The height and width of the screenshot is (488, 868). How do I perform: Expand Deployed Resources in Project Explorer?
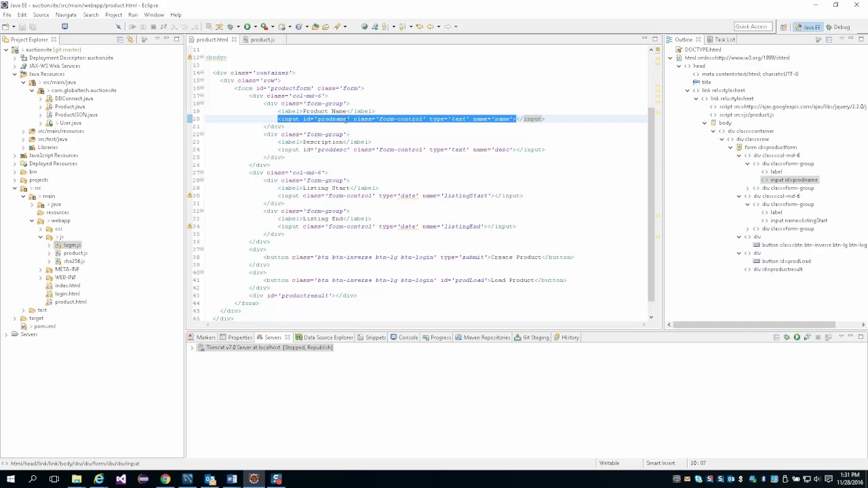coord(15,163)
